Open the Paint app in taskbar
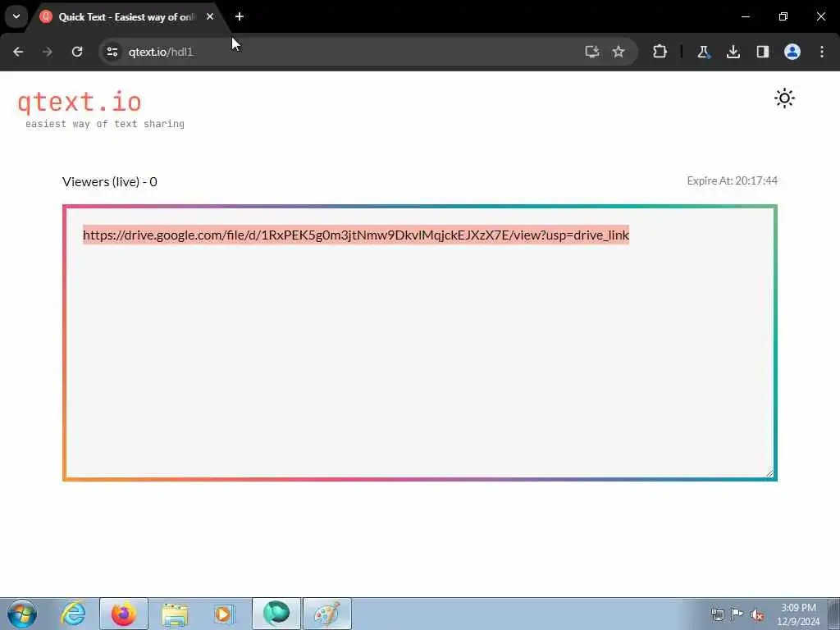The width and height of the screenshot is (840, 630). coord(327,614)
